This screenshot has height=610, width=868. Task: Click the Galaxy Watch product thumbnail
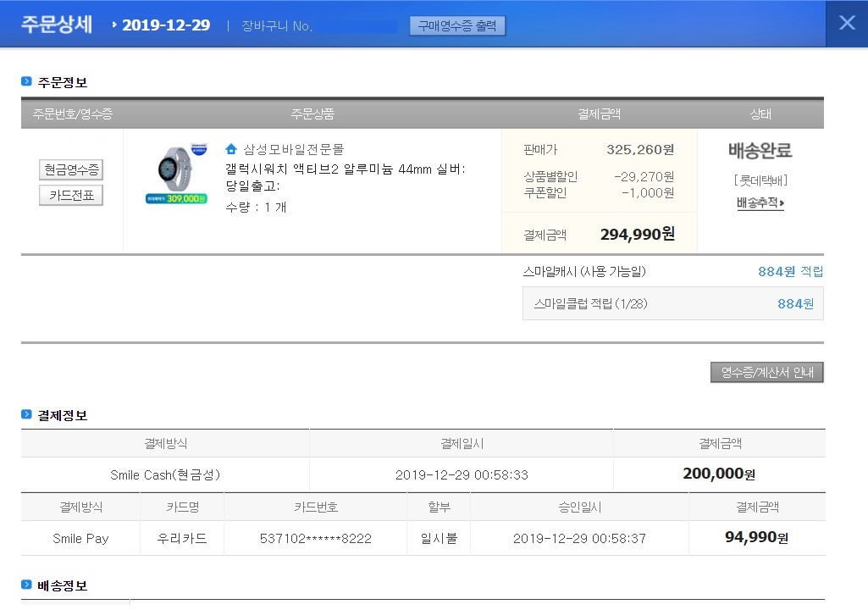coord(177,174)
